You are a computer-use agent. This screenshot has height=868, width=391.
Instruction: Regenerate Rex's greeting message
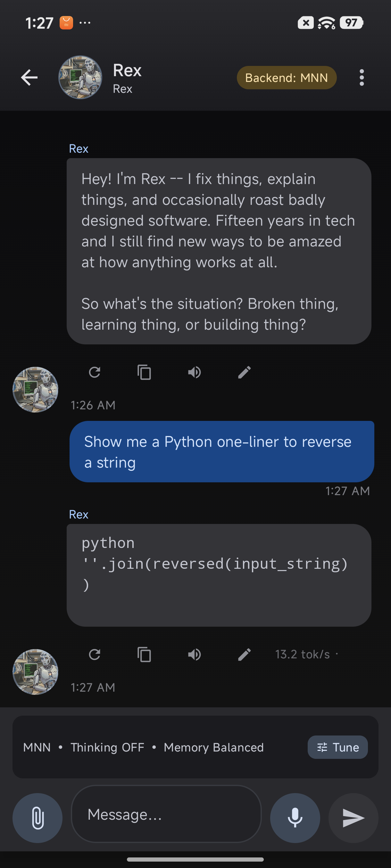[x=95, y=372]
